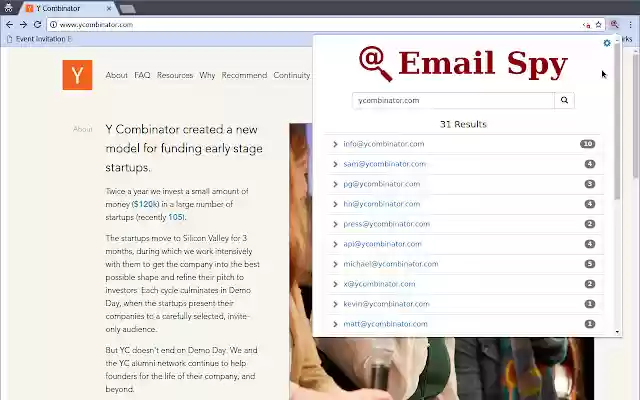Click the press@ycombinator.com email text
This screenshot has width=640, height=400.
pyautogui.click(x=387, y=224)
